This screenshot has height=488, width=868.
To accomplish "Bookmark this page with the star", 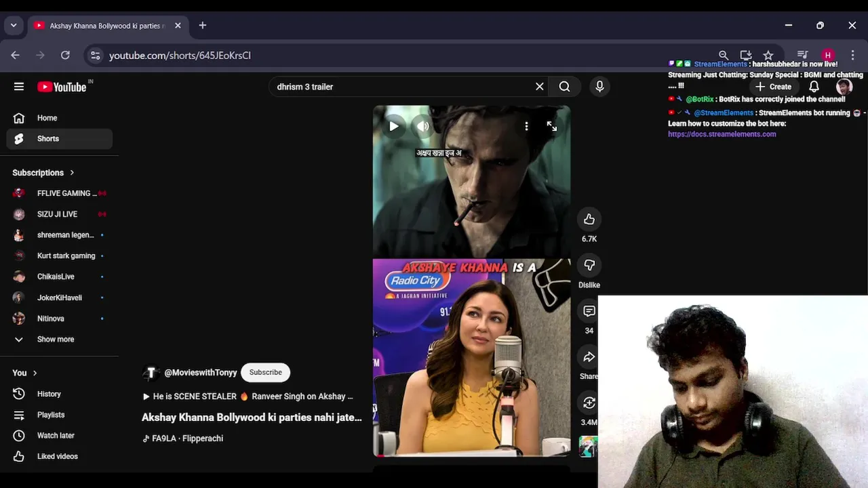I will point(768,56).
